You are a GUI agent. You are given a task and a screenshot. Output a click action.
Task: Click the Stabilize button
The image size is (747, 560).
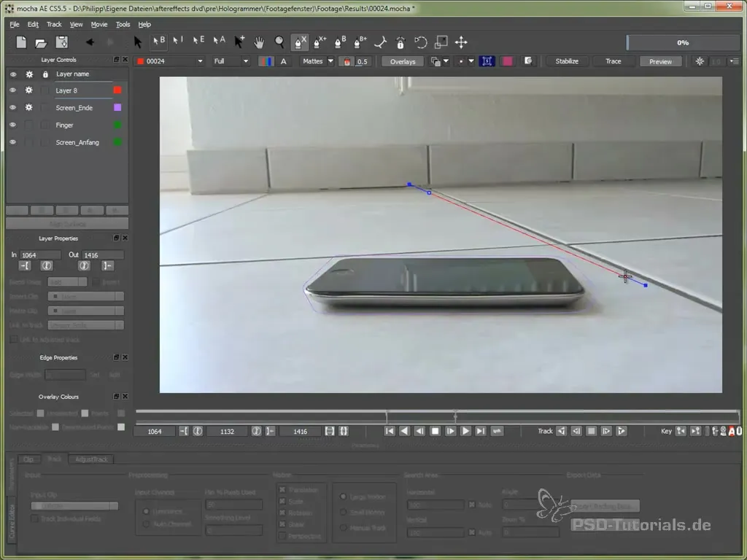click(567, 61)
